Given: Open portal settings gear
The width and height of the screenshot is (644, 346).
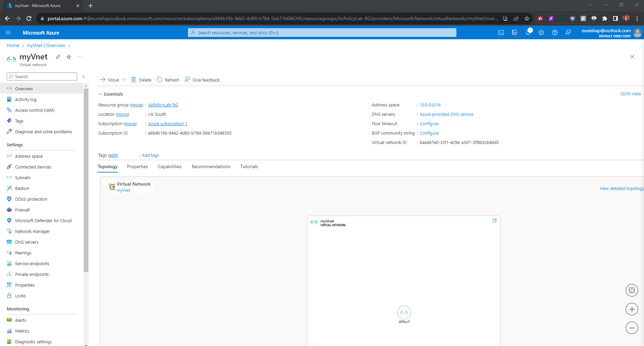Looking at the screenshot, I should pos(541,33).
